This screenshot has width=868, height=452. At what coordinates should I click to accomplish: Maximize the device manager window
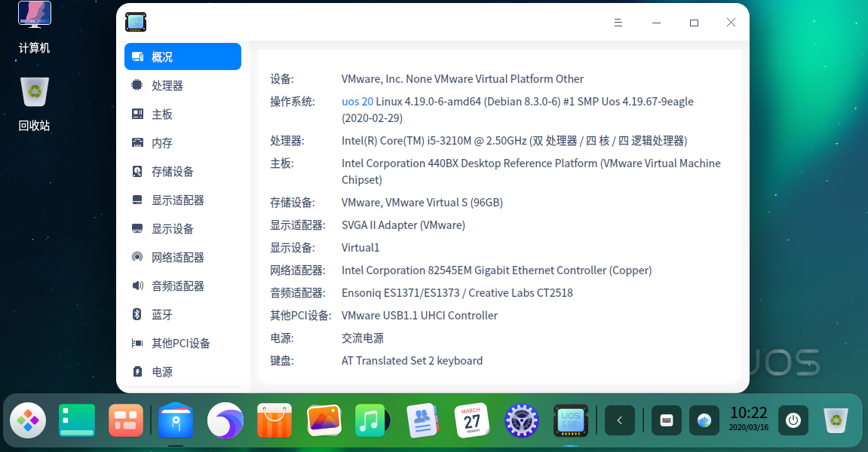[x=695, y=23]
